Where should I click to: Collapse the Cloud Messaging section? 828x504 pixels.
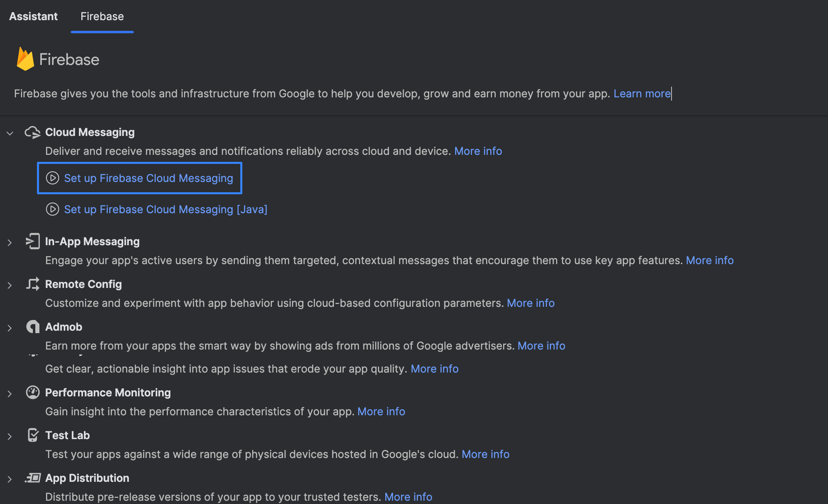[10, 133]
